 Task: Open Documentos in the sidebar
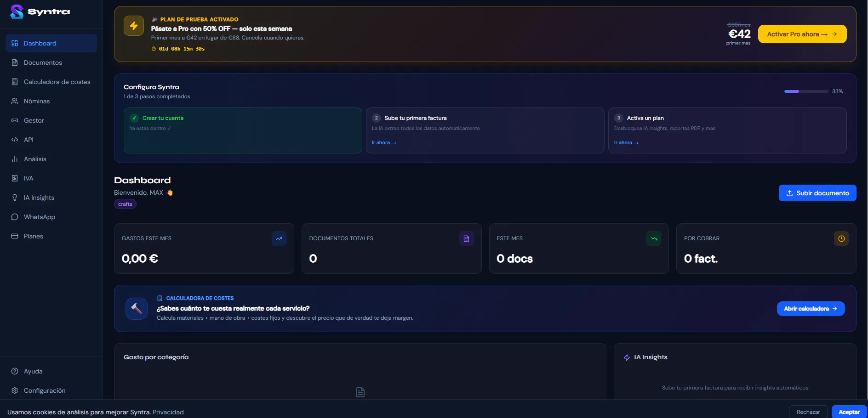pos(51,62)
